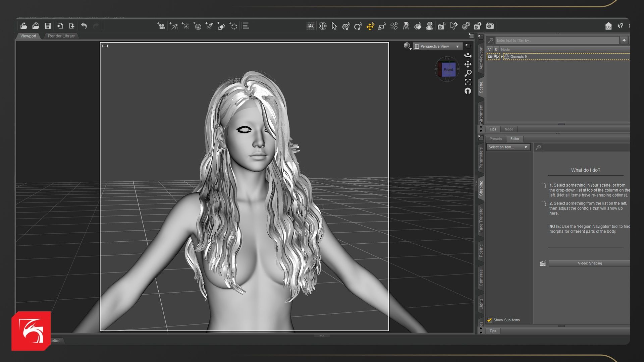Switch to the Render Library tab
This screenshot has width=644, height=362.
(61, 36)
